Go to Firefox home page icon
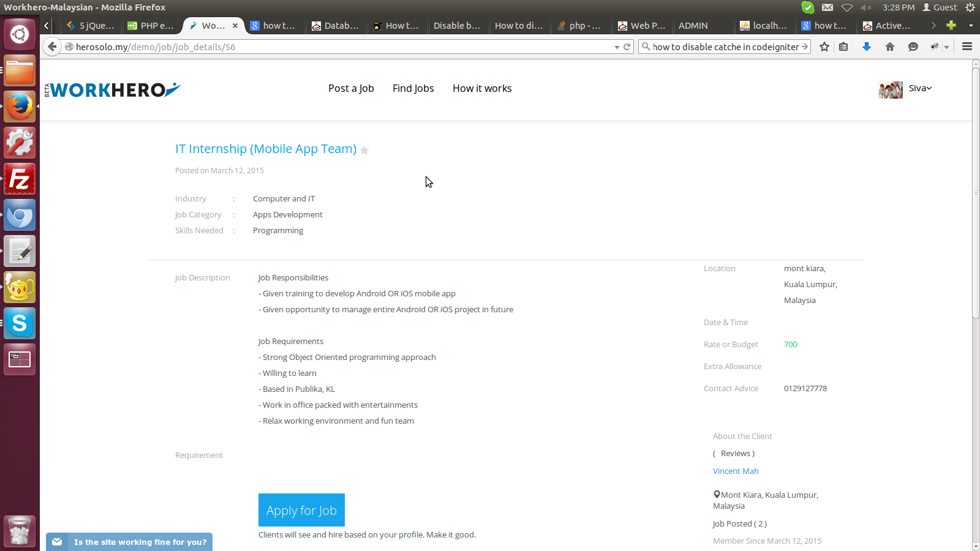The image size is (980, 551). tap(890, 47)
